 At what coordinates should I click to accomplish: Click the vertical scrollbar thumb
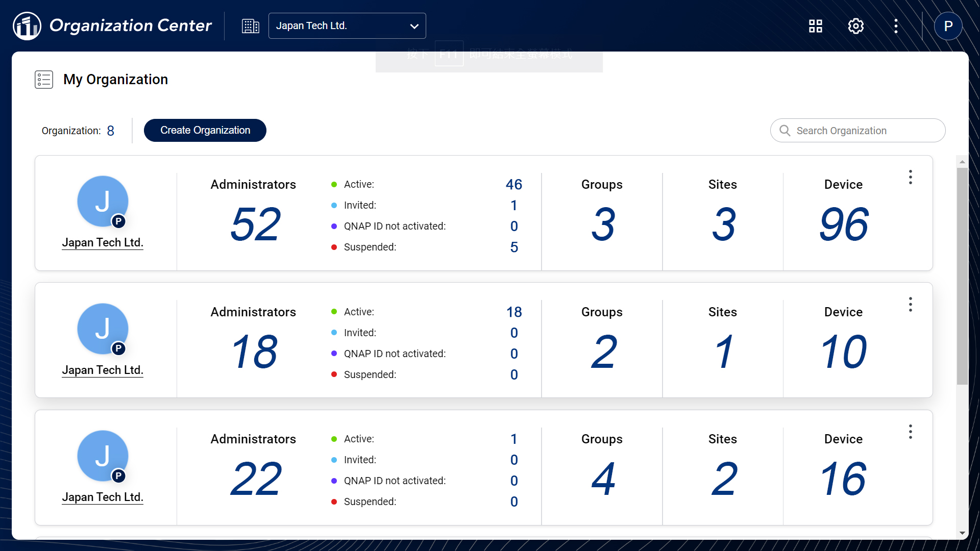pyautogui.click(x=962, y=275)
